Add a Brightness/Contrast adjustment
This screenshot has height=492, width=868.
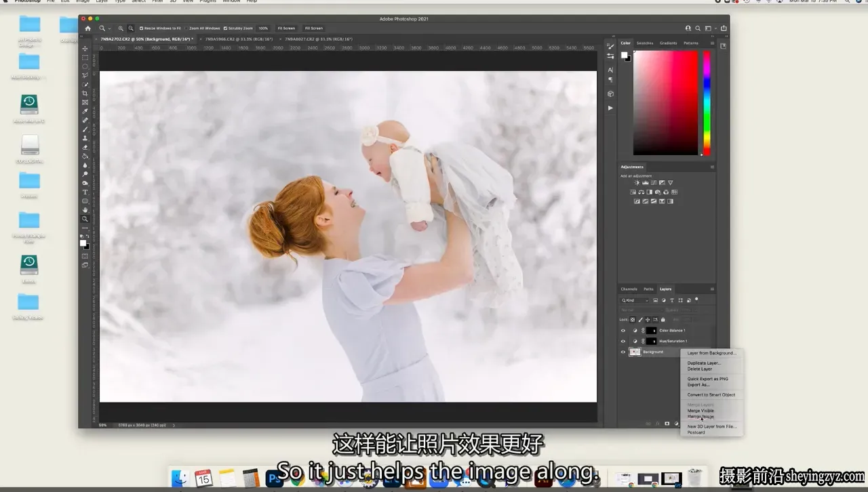tap(637, 183)
